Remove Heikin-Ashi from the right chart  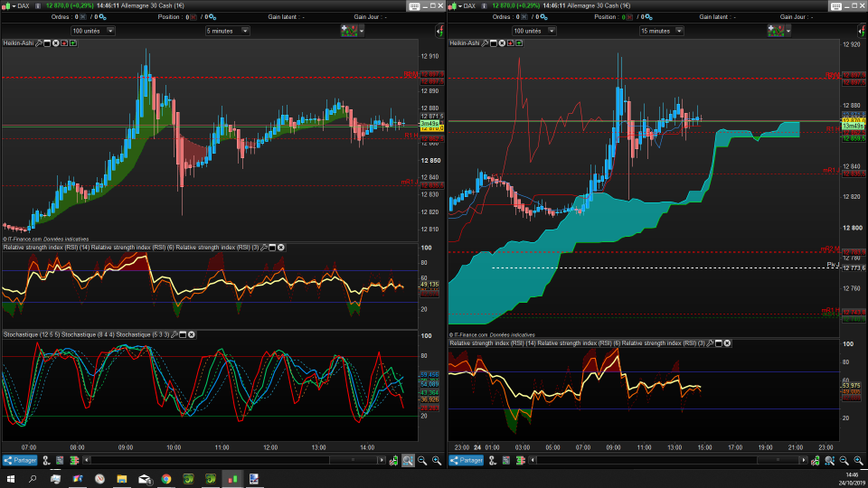pos(502,42)
